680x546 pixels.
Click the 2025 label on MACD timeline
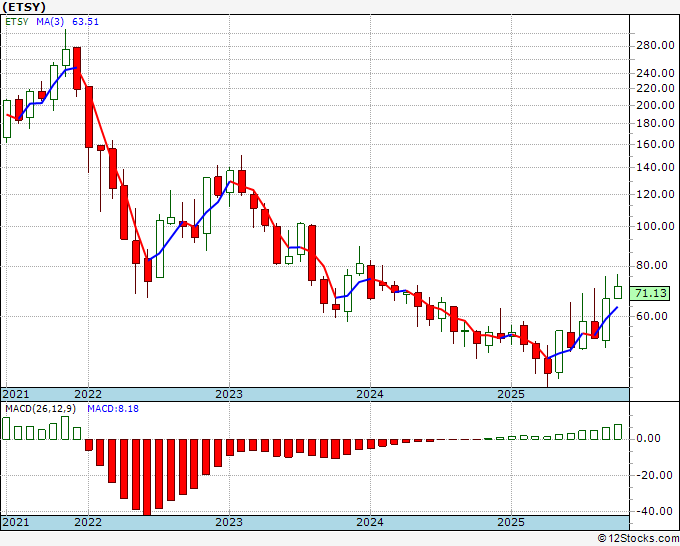pos(511,522)
